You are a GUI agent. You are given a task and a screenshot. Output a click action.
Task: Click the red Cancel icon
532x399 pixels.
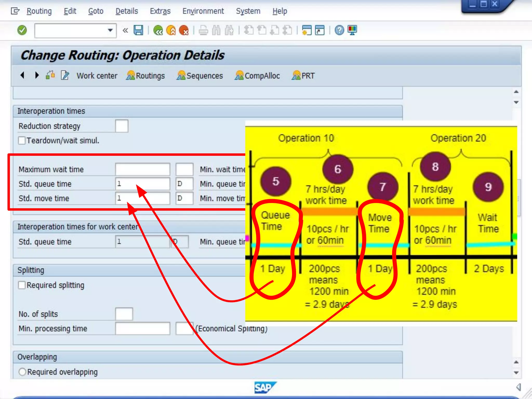click(x=184, y=30)
